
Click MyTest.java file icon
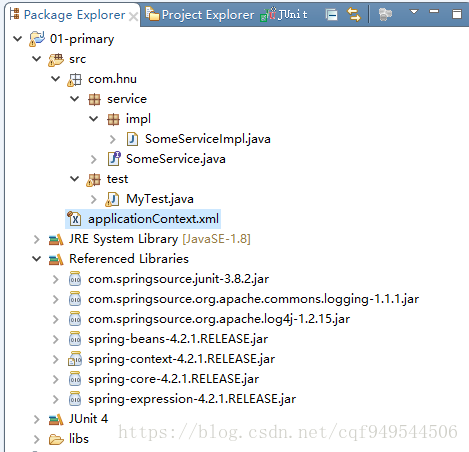click(x=112, y=199)
